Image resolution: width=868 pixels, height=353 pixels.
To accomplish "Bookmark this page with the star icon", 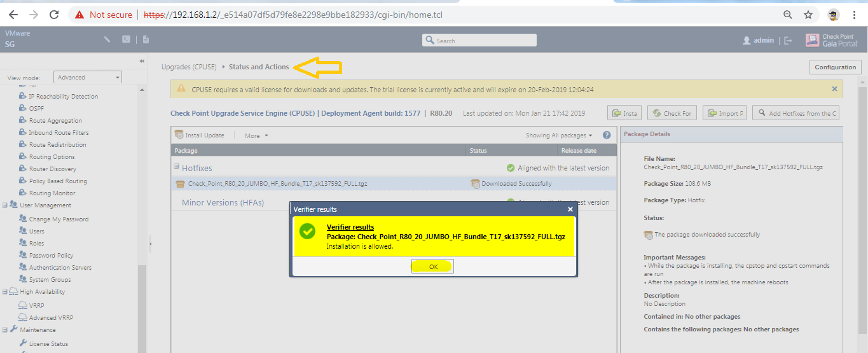I will click(808, 15).
